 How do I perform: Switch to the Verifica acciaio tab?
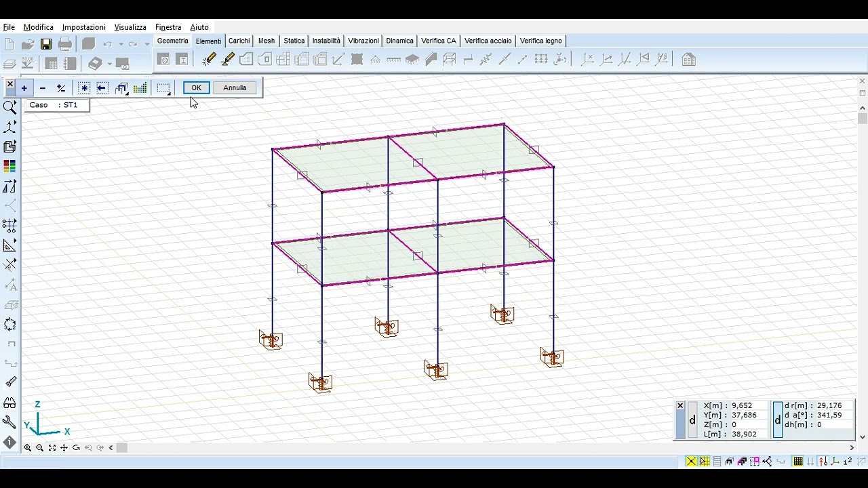point(488,41)
